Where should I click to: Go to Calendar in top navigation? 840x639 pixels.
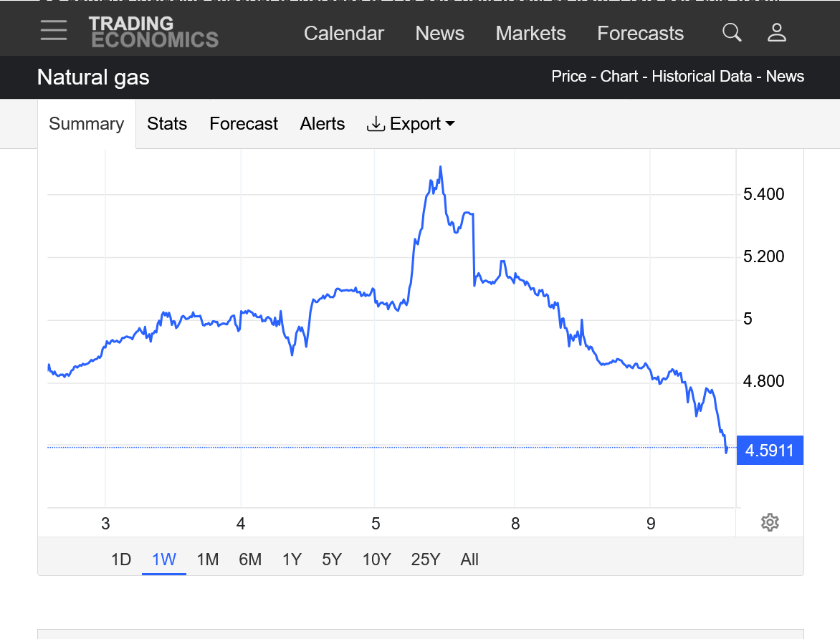pos(344,34)
